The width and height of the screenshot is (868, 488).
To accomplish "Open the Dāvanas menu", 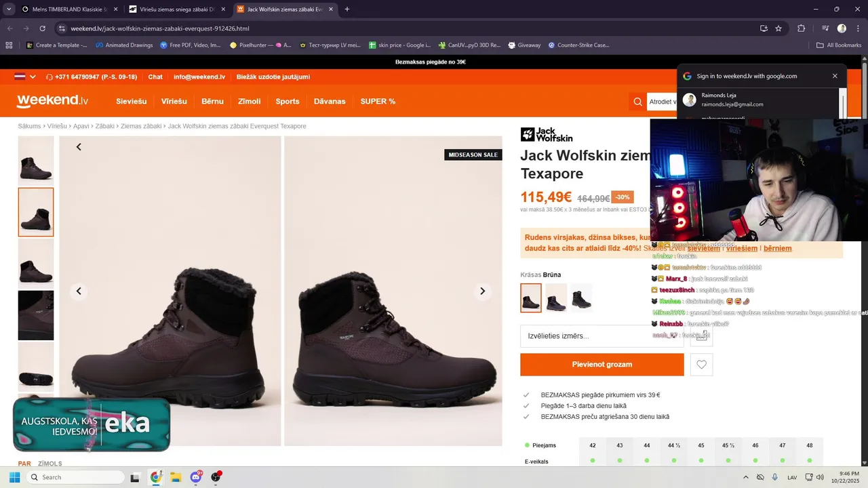I will pos(330,101).
